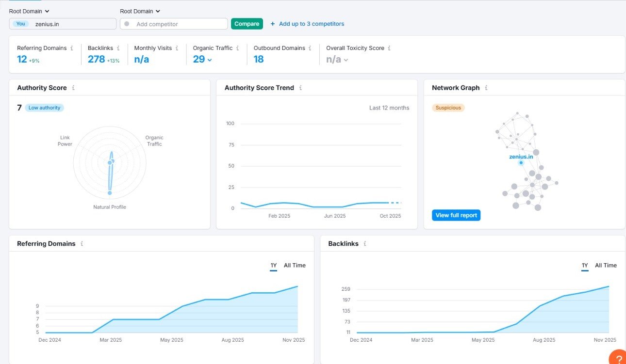The width and height of the screenshot is (626, 364).
Task: Switch Backlinks chart to All Time
Action: [606, 265]
